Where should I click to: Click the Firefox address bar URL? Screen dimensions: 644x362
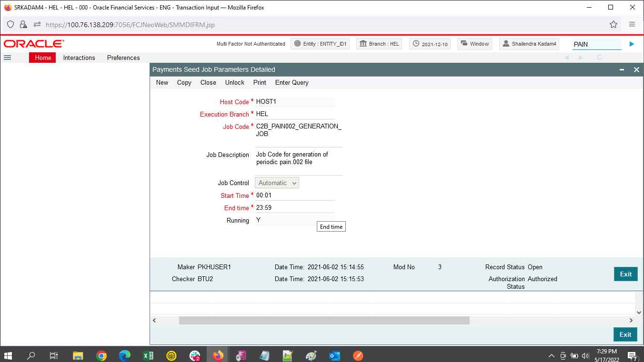[x=131, y=25]
